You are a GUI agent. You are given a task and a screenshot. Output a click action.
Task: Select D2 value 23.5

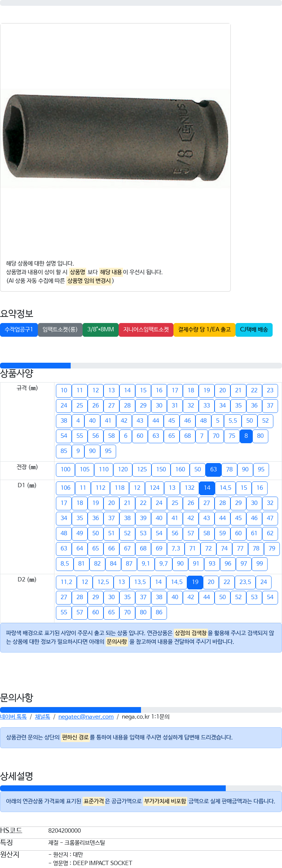click(x=245, y=582)
